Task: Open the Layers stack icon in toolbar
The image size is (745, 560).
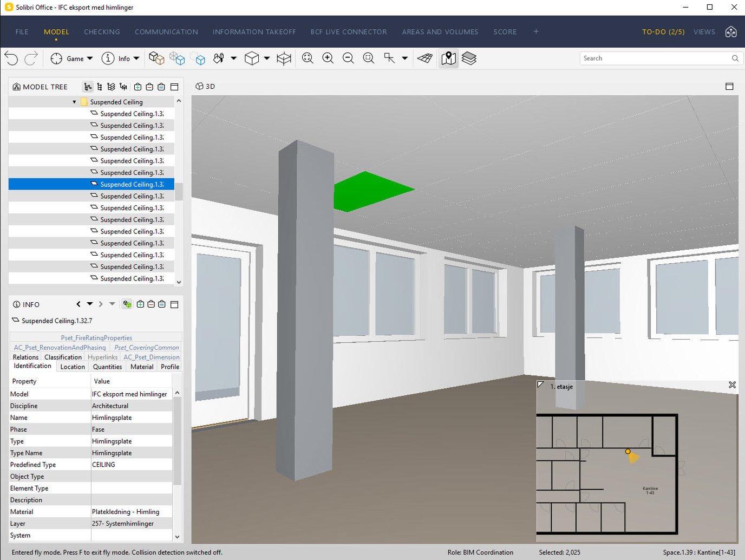Action: click(x=469, y=58)
